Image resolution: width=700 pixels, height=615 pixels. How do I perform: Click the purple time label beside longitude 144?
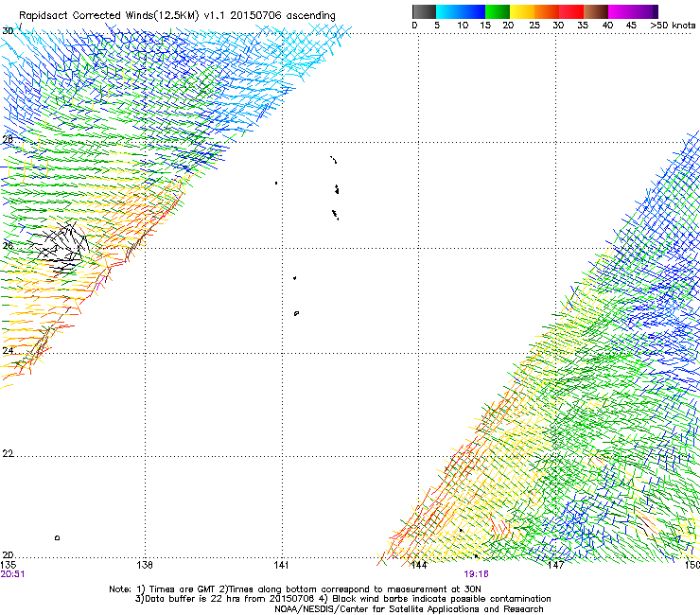point(476,574)
